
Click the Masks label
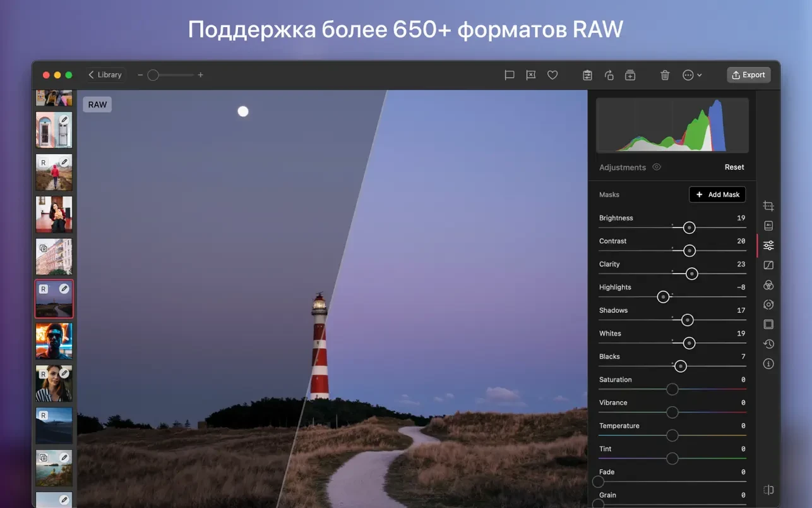pyautogui.click(x=609, y=195)
